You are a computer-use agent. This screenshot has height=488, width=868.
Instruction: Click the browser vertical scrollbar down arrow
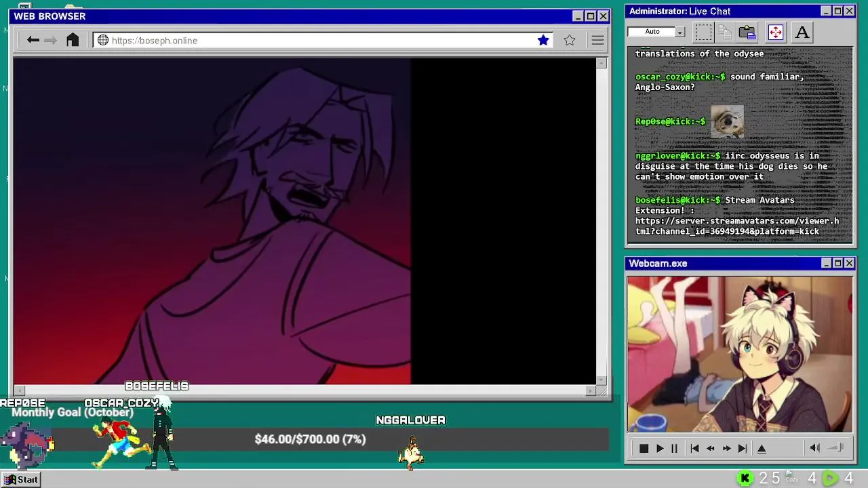pos(601,380)
